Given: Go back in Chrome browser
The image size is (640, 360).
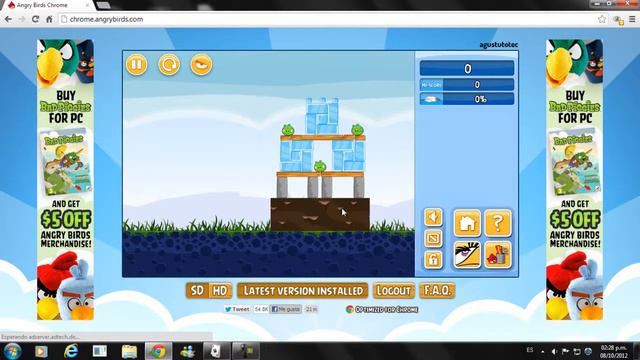Looking at the screenshot, I should 8,19.
